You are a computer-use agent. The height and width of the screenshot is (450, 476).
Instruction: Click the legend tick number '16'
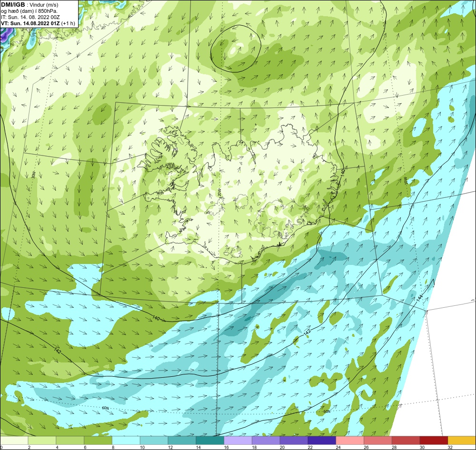coord(226,447)
